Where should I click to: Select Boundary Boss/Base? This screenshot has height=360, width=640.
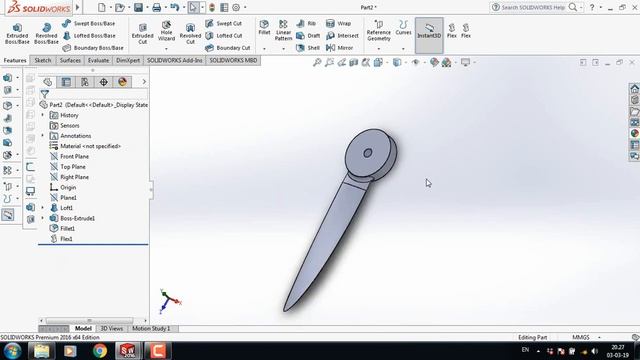[93, 48]
